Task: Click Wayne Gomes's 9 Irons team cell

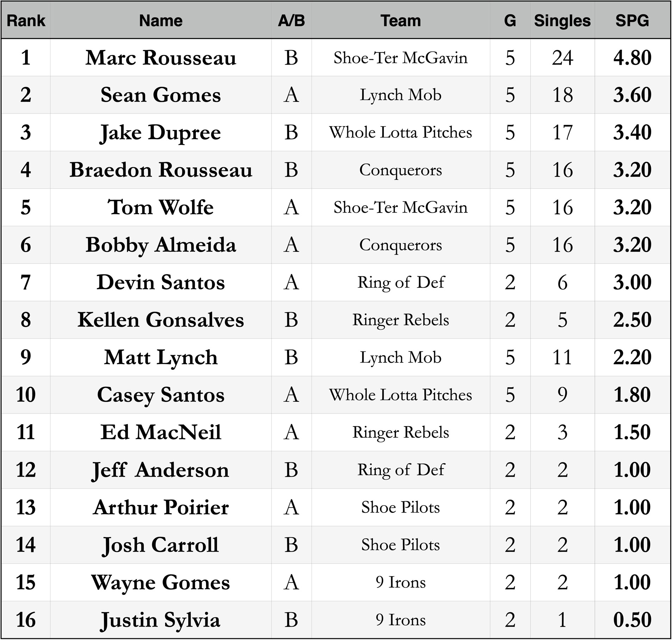Action: [x=400, y=582]
